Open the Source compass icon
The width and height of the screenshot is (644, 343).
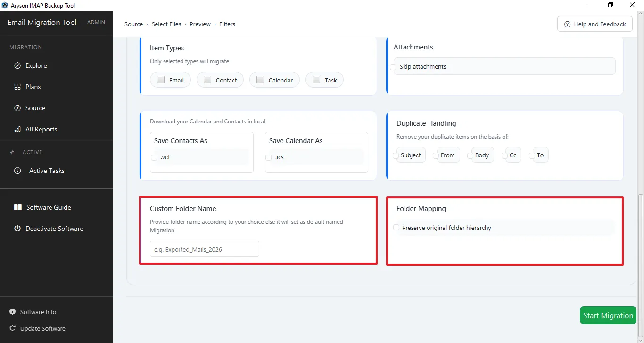tap(17, 108)
